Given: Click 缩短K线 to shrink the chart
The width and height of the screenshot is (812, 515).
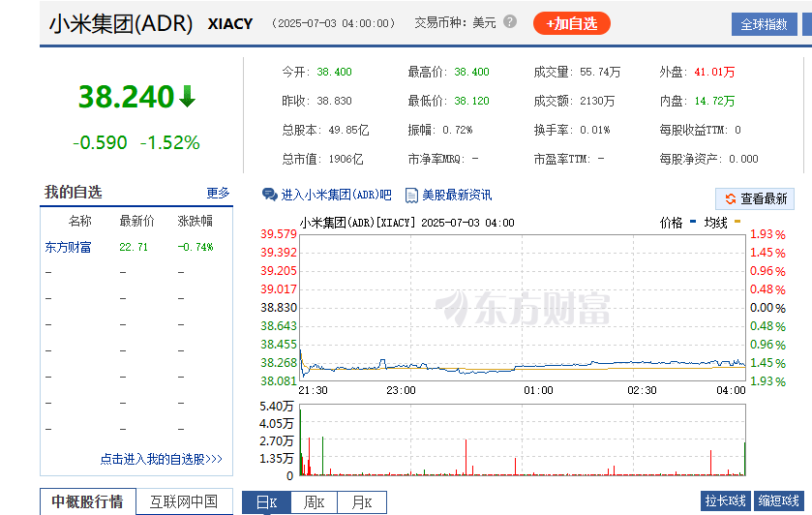Looking at the screenshot, I should pos(779,501).
